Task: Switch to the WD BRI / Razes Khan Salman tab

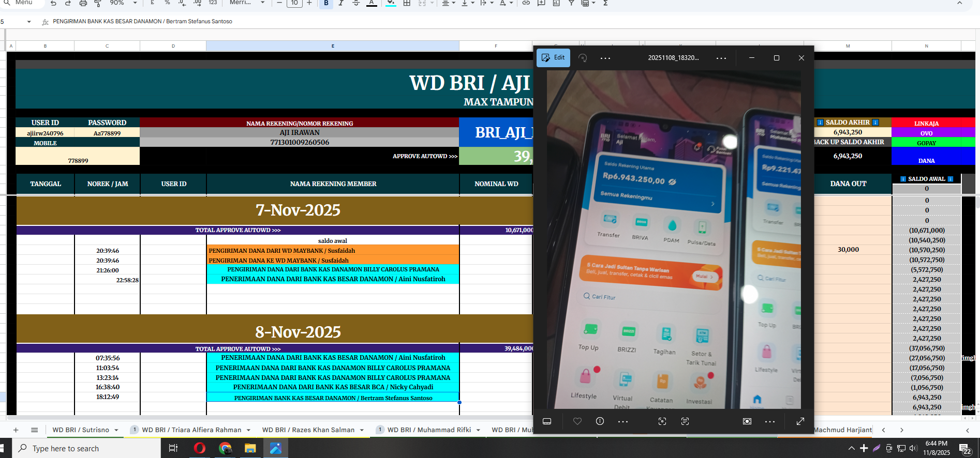Action: click(308, 430)
